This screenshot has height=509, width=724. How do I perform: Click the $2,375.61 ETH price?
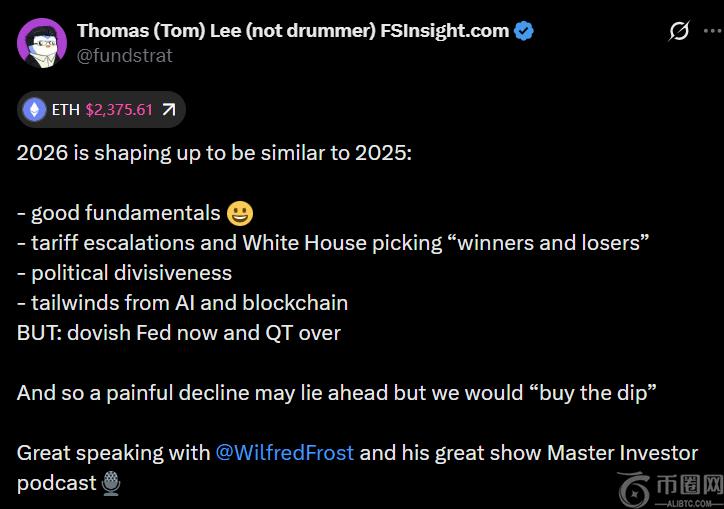pyautogui.click(x=119, y=110)
